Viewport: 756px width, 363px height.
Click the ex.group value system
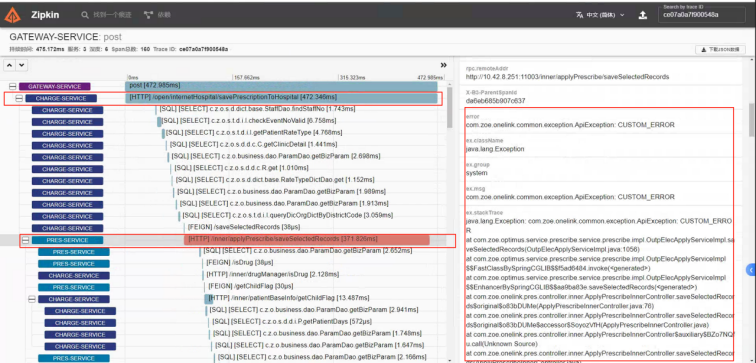476,173
